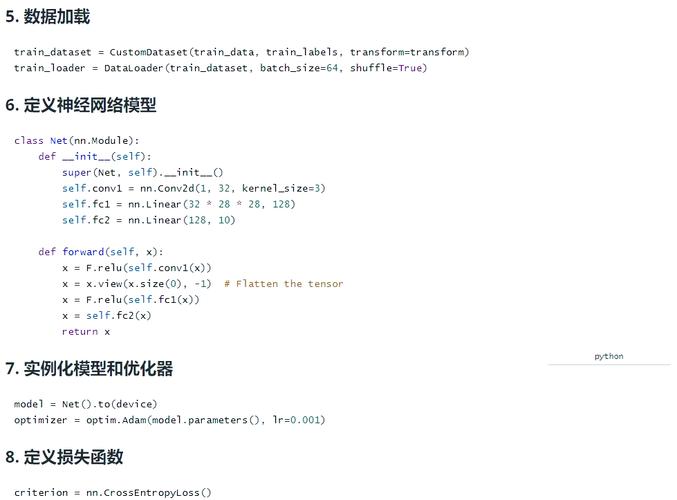This screenshot has height=500, width=677.
Task: Click the "python" language label
Action: click(608, 356)
